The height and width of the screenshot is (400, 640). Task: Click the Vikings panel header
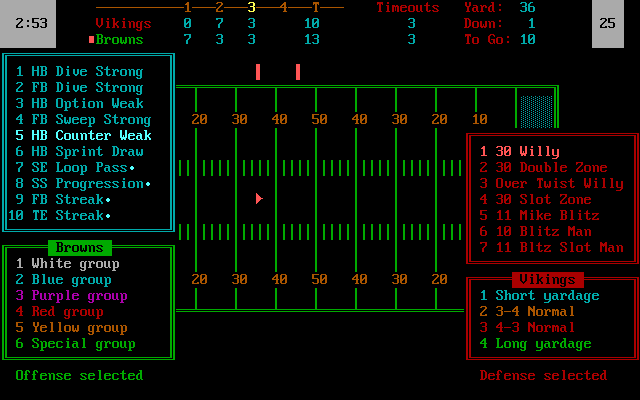pyautogui.click(x=548, y=280)
